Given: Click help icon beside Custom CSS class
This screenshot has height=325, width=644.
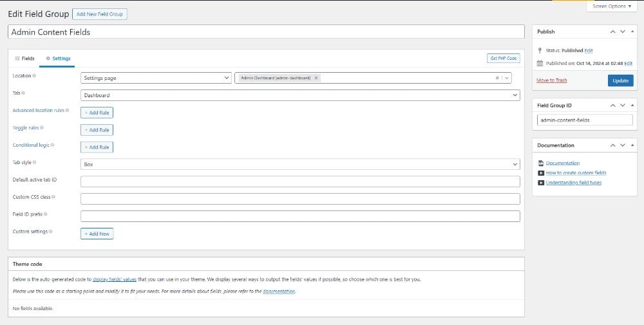Looking at the screenshot, I should point(54,197).
